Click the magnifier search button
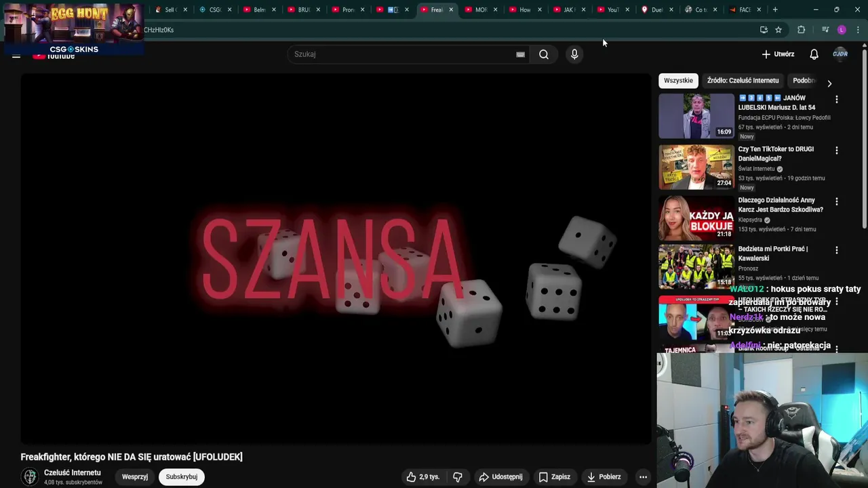The width and height of the screenshot is (868, 488). 544,54
